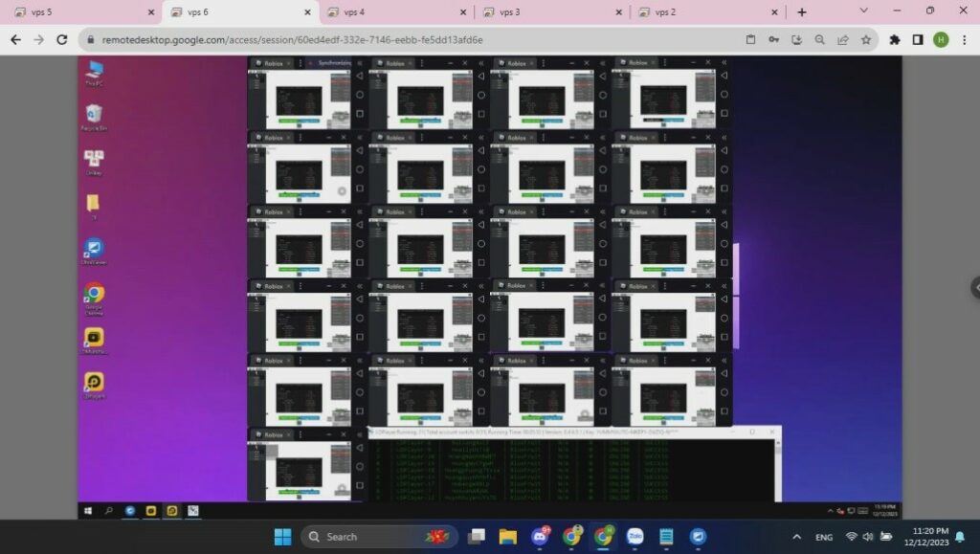Image resolution: width=980 pixels, height=554 pixels.
Task: Open the green "H" profile avatar menu
Action: pos(941,39)
